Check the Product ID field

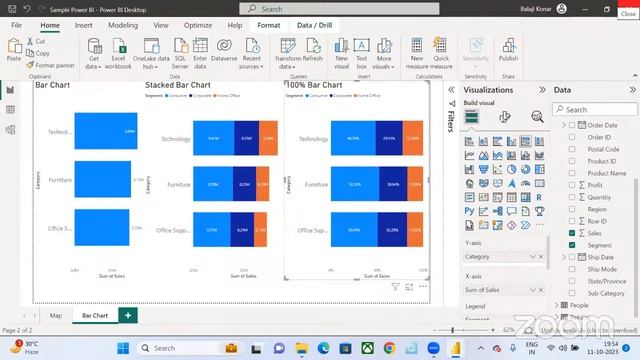(572, 161)
